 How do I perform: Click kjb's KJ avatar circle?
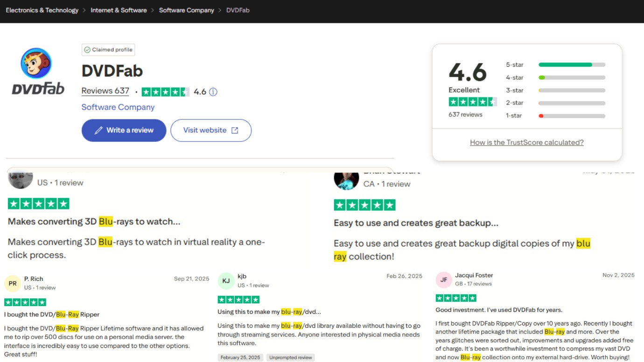pyautogui.click(x=226, y=280)
